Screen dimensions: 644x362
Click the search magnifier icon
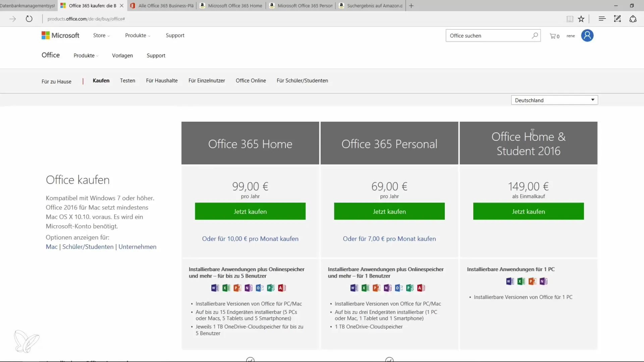(x=535, y=36)
